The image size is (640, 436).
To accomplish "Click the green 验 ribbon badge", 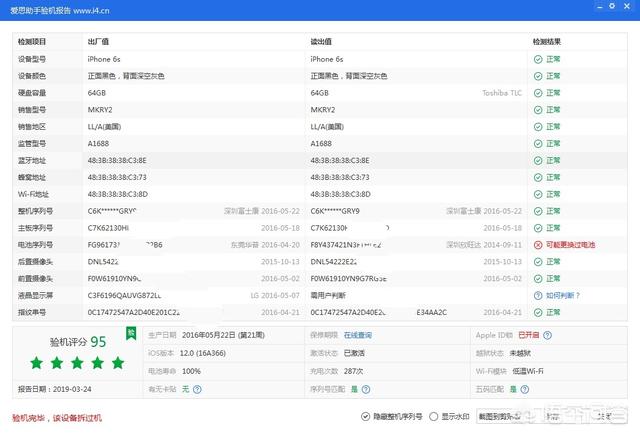I will pyautogui.click(x=131, y=334).
